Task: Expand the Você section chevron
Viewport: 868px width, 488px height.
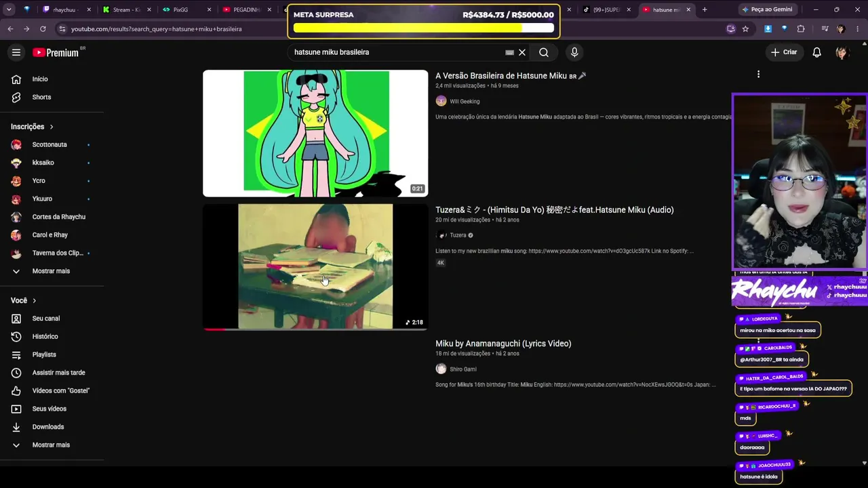Action: [35, 300]
